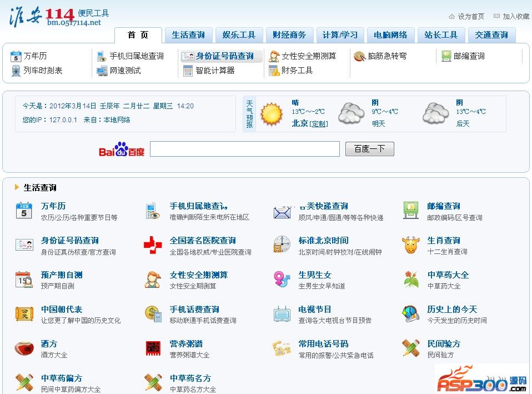Click the wine jar icon for 酒方
532x394 pixels.
click(24, 348)
